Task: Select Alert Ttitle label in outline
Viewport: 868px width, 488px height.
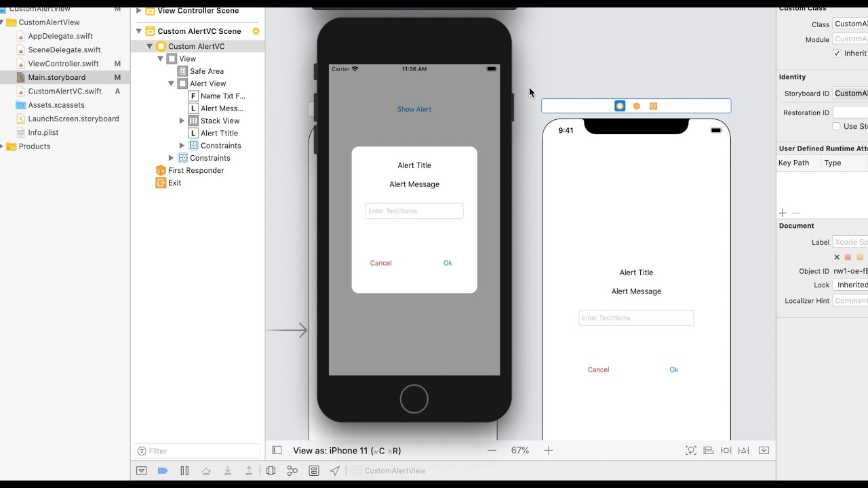Action: tap(219, 133)
